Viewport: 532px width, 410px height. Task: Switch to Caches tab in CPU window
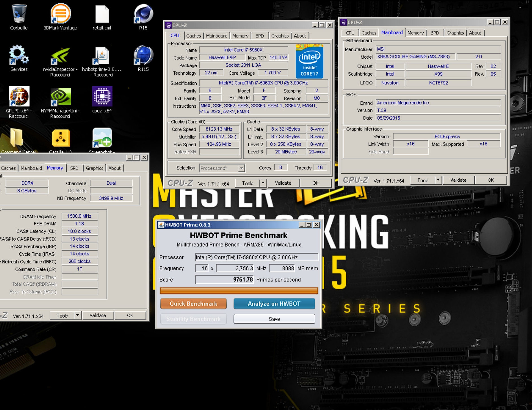[194, 36]
